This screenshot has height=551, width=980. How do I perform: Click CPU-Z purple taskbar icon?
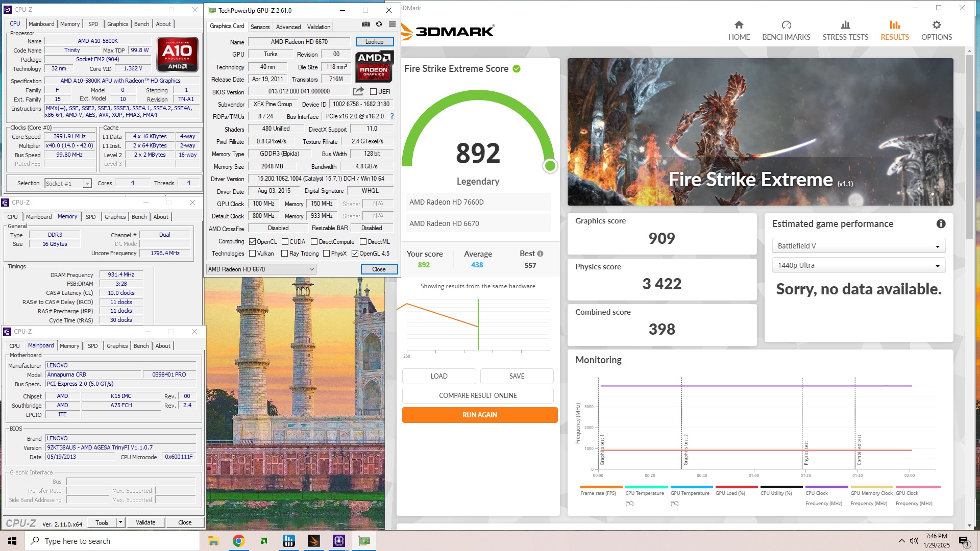coord(339,541)
